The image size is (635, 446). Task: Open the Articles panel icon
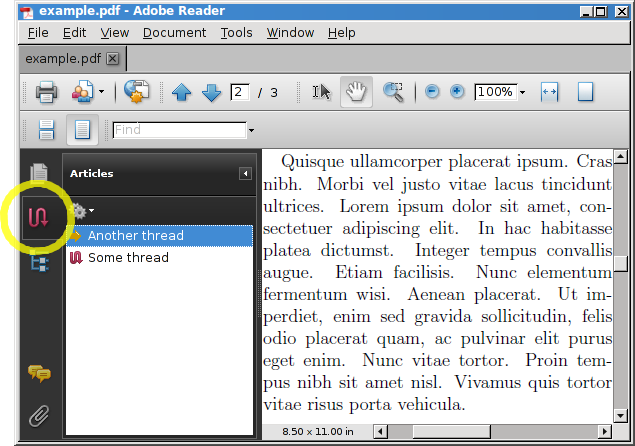[x=39, y=217]
